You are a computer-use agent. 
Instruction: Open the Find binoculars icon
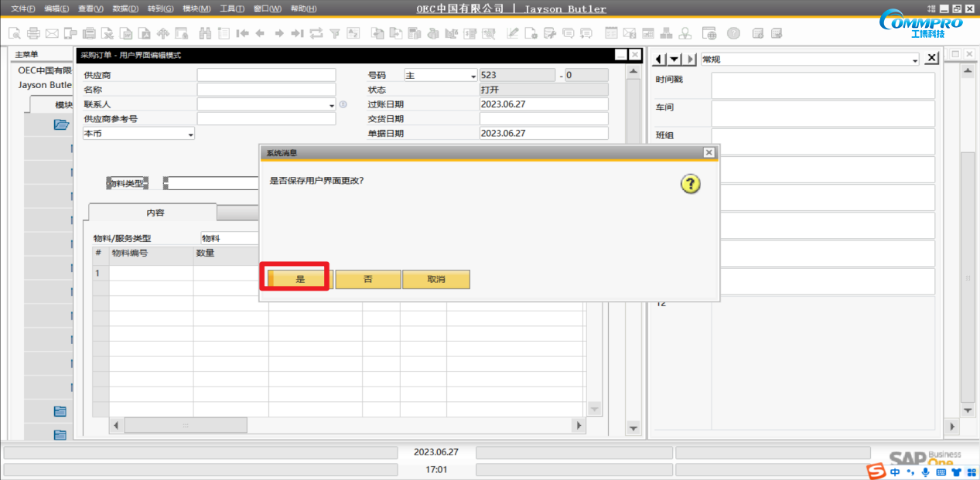pyautogui.click(x=207, y=34)
